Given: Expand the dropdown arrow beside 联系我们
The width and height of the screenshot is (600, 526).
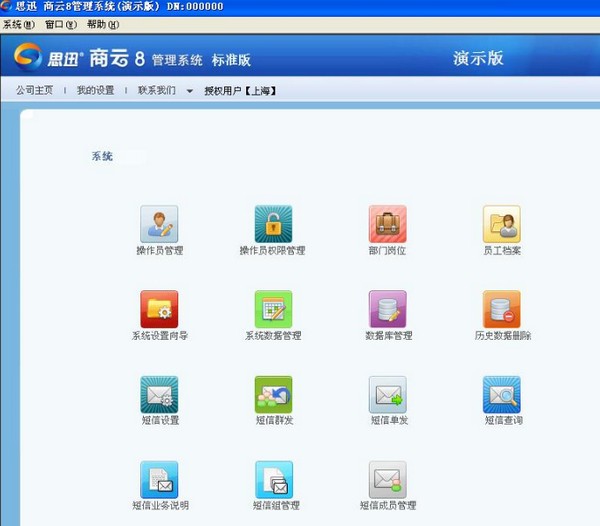Looking at the screenshot, I should (x=189, y=91).
